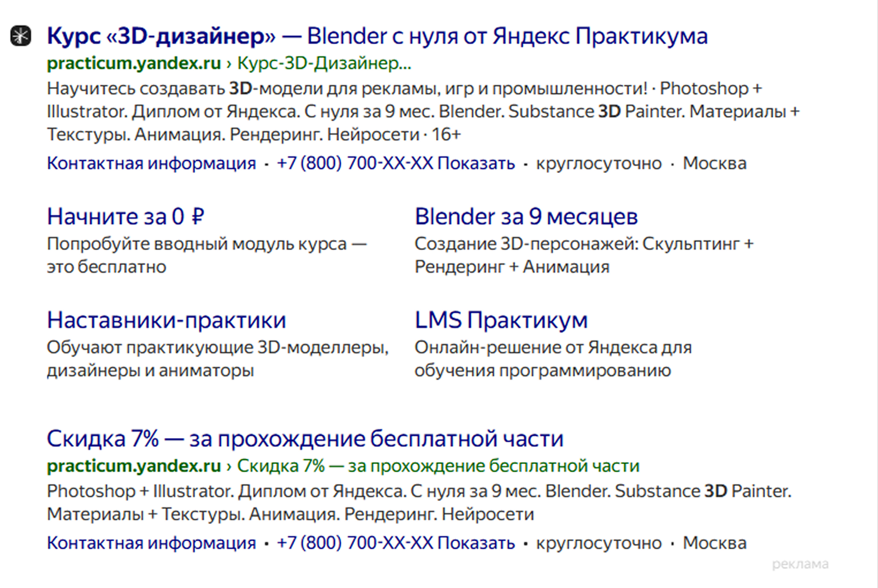Open 'Контактная информация' in the first ad
Viewport: 878px width, 588px height.
pos(151,163)
